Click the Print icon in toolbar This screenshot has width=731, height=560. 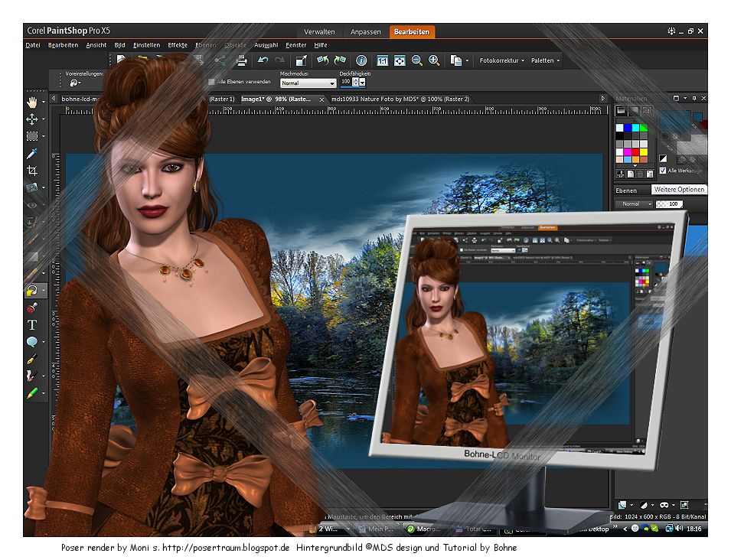(241, 60)
